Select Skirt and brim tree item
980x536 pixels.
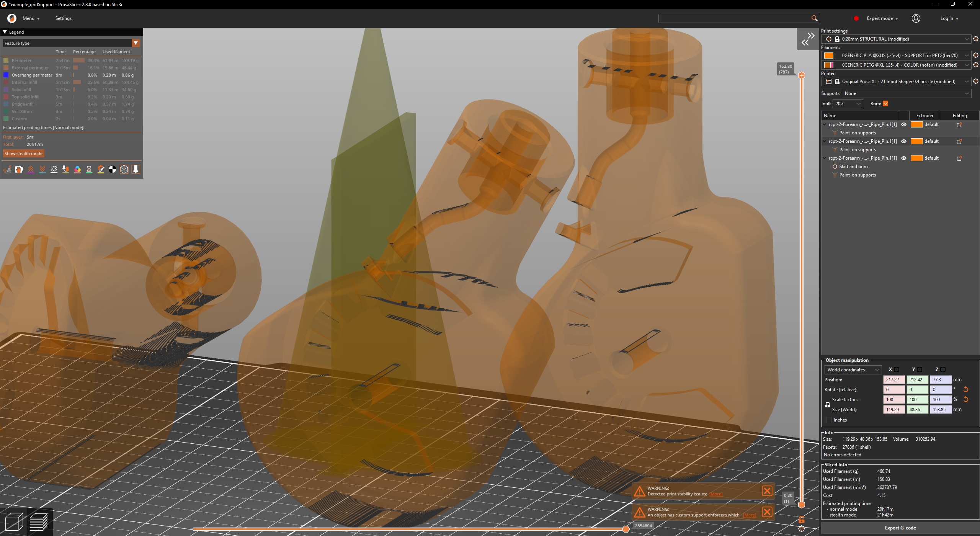point(853,167)
